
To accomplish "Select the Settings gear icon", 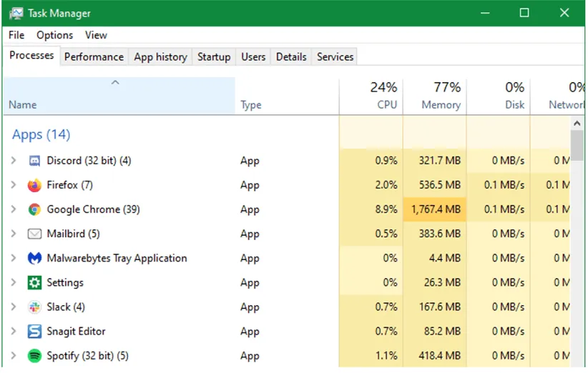I will coord(34,282).
